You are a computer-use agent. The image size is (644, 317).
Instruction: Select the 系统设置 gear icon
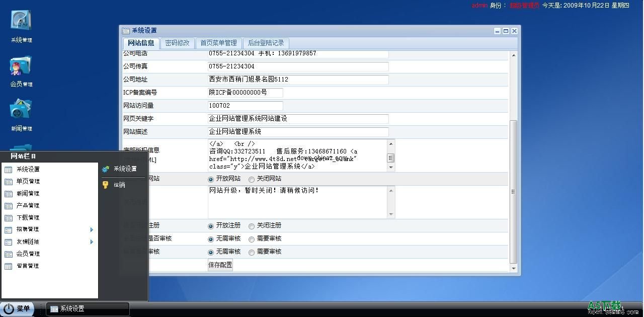point(121,169)
